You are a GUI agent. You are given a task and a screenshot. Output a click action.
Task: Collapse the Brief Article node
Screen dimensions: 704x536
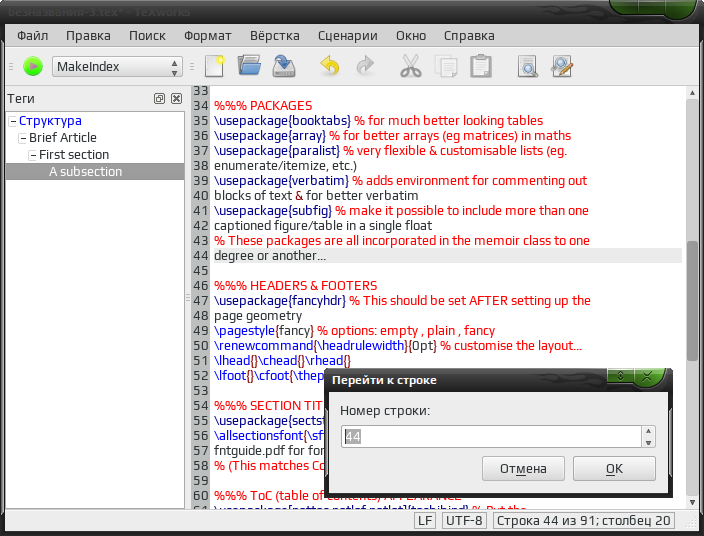click(x=23, y=138)
